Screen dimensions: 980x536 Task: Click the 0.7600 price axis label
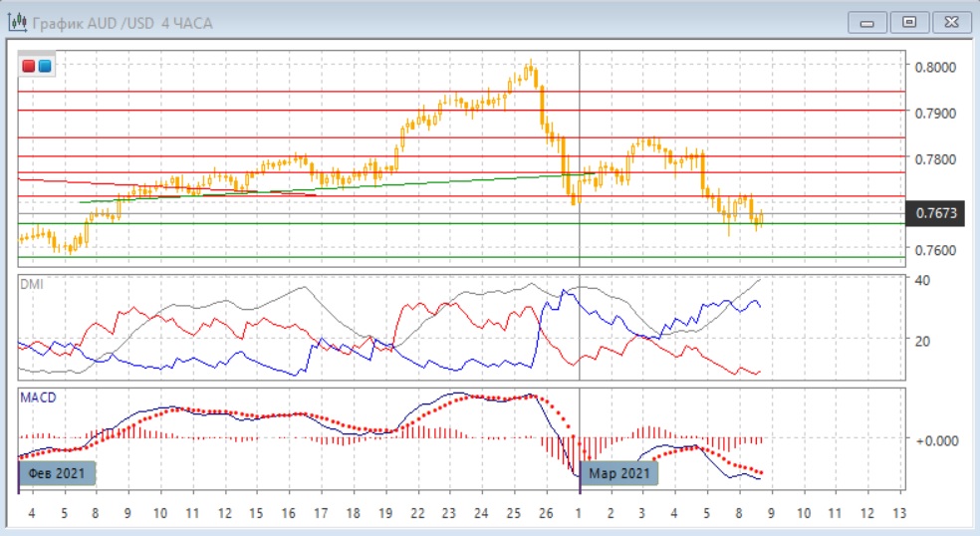(935, 250)
